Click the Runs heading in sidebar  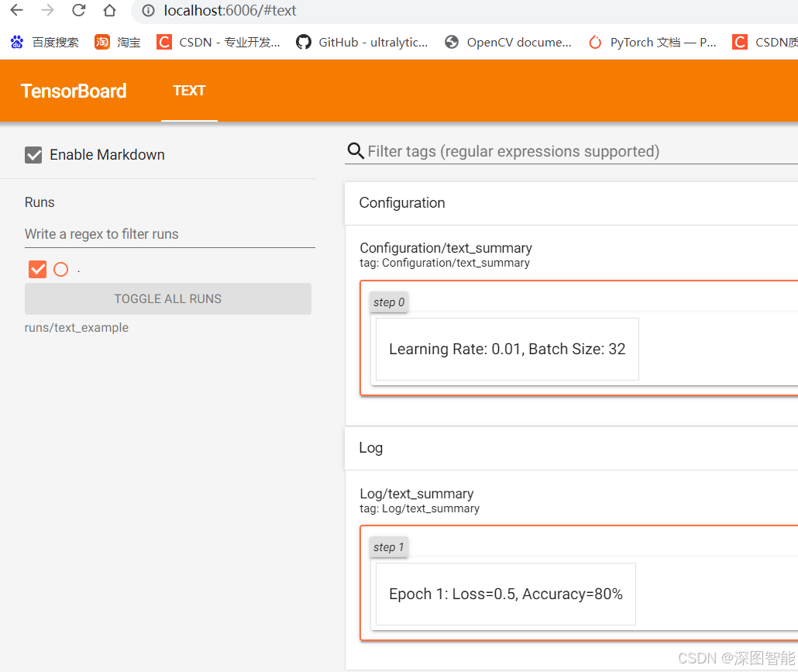pos(40,202)
